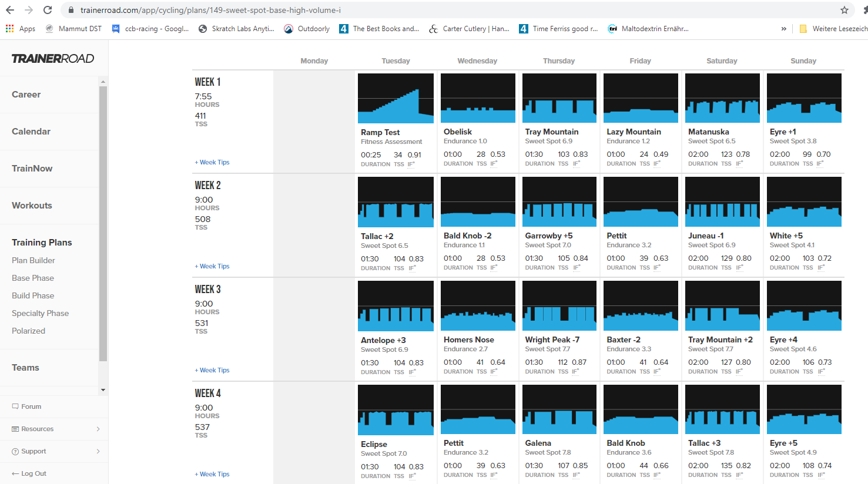Open Week Tips for Week 3

(212, 370)
